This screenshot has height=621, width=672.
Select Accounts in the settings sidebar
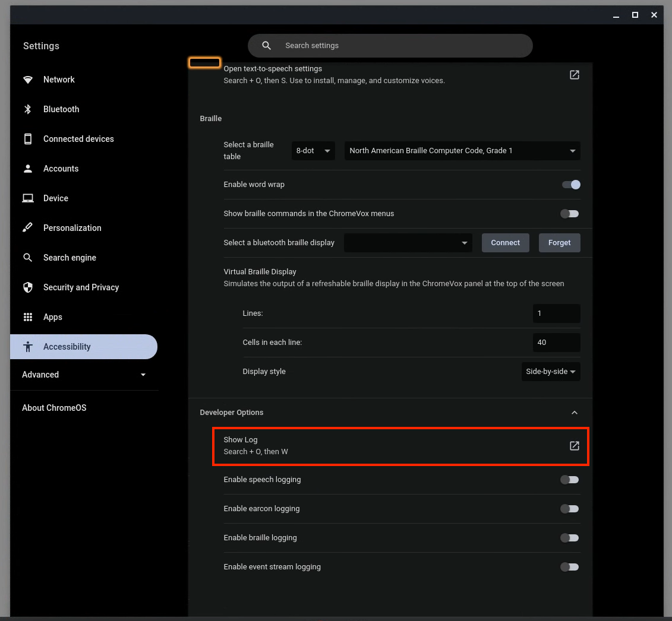(61, 169)
